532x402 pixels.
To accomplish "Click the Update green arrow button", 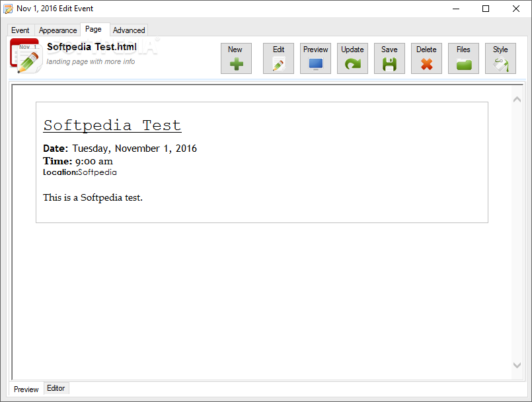I will (352, 58).
